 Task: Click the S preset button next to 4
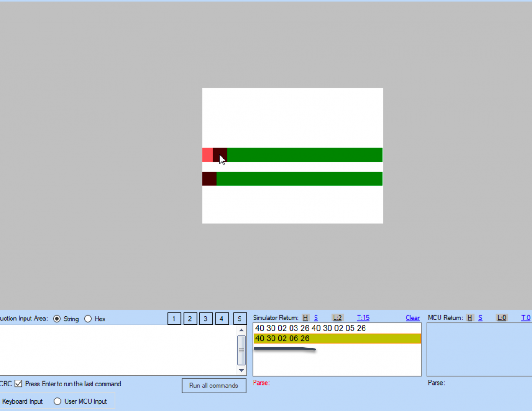click(240, 318)
